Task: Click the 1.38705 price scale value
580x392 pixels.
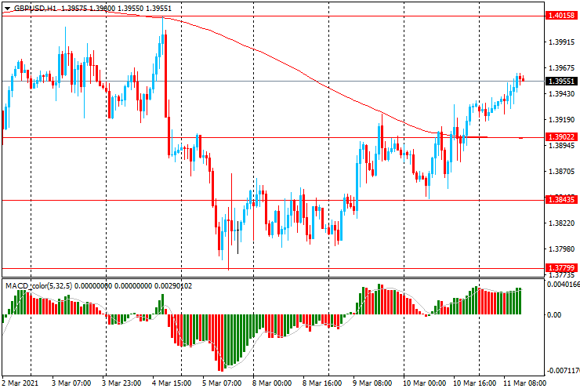Action: click(x=562, y=172)
